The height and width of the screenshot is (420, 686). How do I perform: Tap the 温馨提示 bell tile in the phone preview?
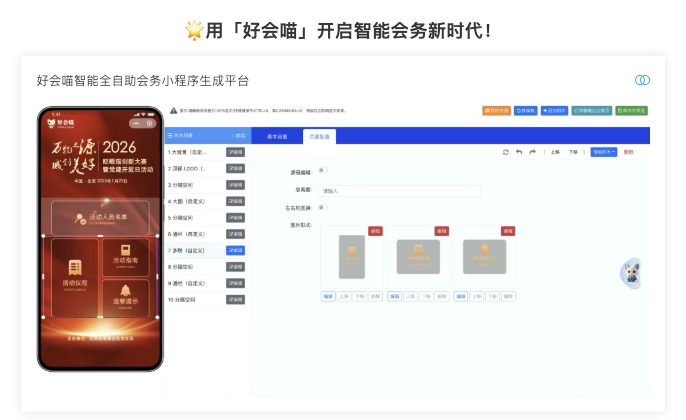coord(126,298)
